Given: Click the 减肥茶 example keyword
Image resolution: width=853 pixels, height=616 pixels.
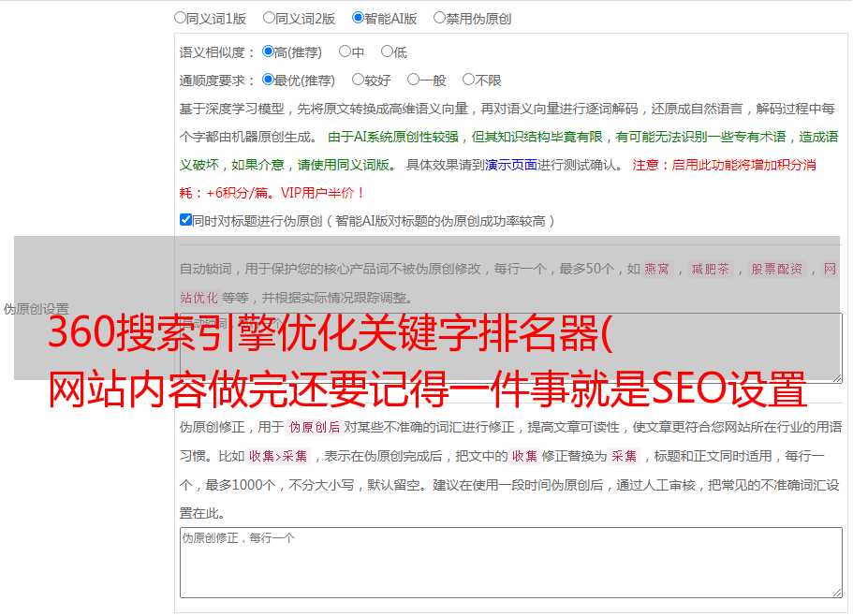Looking at the screenshot, I should coord(710,269).
